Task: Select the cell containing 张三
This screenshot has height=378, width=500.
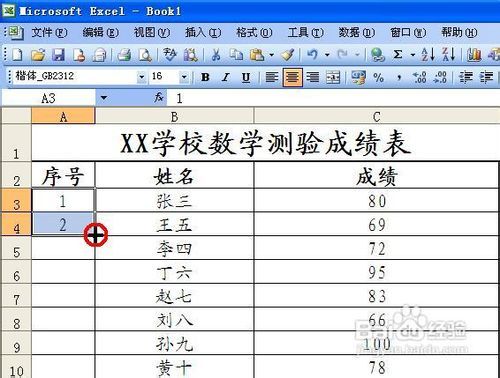Action: point(174,201)
